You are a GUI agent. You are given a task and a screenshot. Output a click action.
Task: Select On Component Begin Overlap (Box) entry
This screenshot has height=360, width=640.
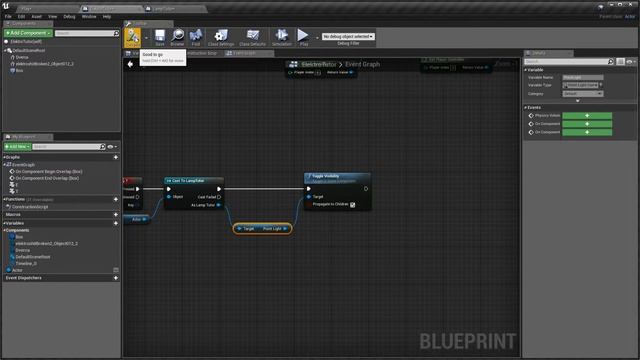49,172
